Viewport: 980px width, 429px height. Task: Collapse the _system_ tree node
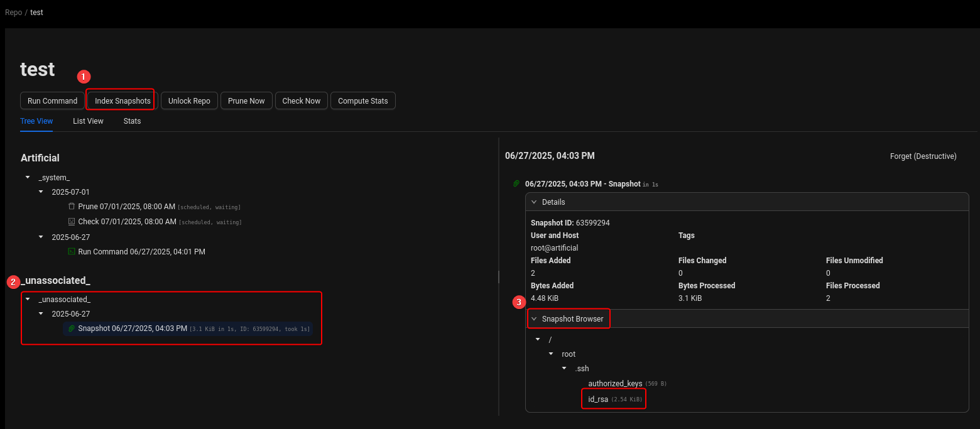[x=28, y=178]
